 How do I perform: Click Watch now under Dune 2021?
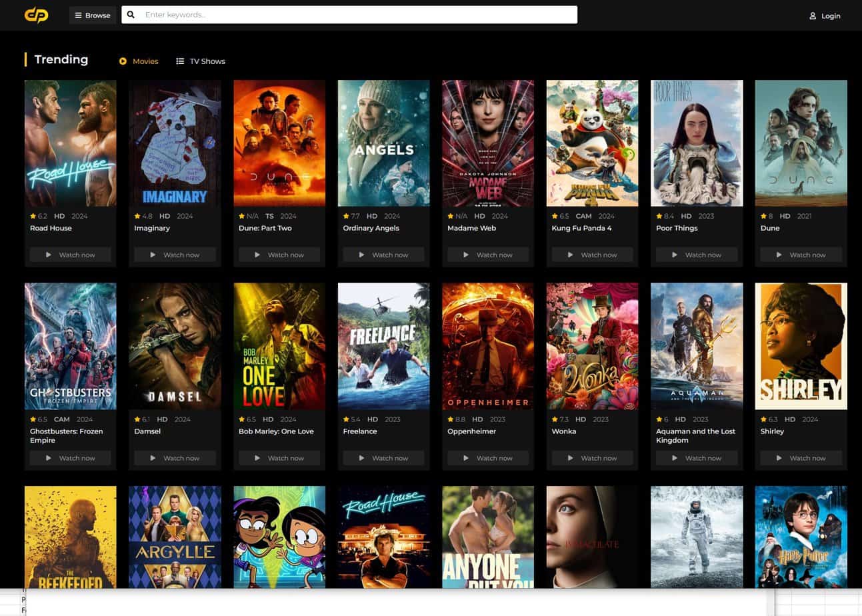tap(801, 255)
